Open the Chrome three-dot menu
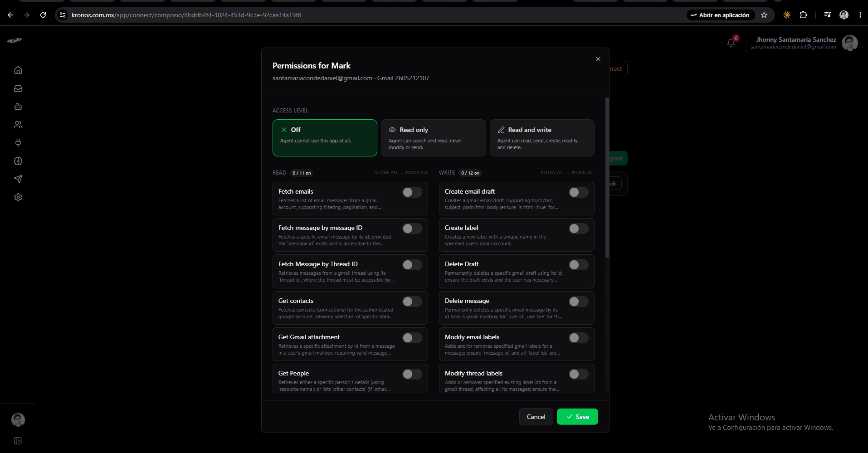868x453 pixels. (860, 15)
